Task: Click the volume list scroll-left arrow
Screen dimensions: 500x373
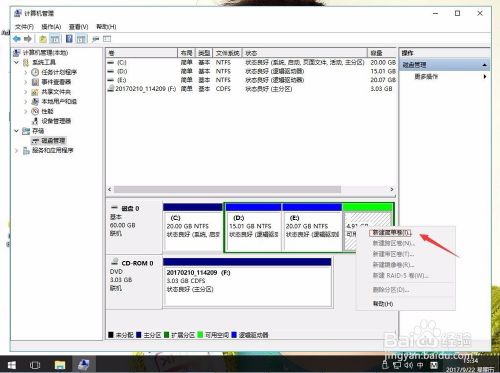Action: tap(110, 189)
